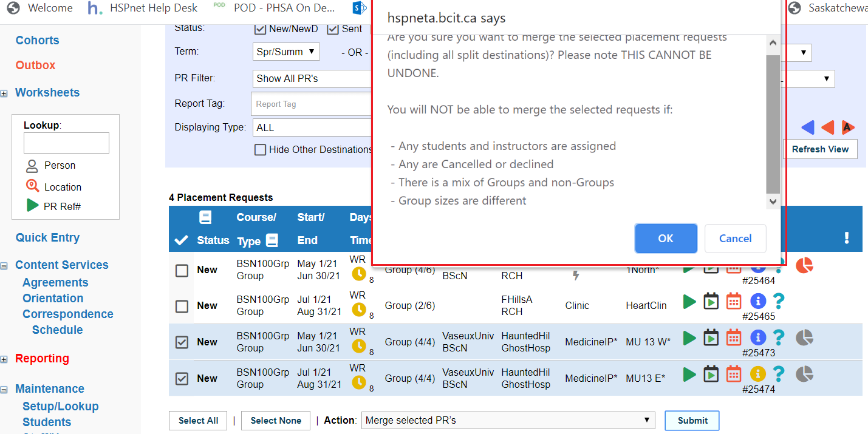
Task: Click Person lookup icon
Action: [x=32, y=166]
